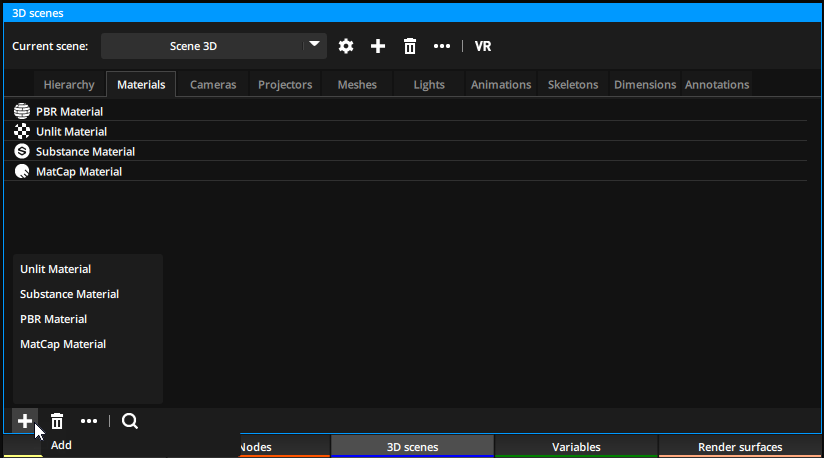Click the Current scene dropdown arrow
824x458 pixels.
coord(314,45)
